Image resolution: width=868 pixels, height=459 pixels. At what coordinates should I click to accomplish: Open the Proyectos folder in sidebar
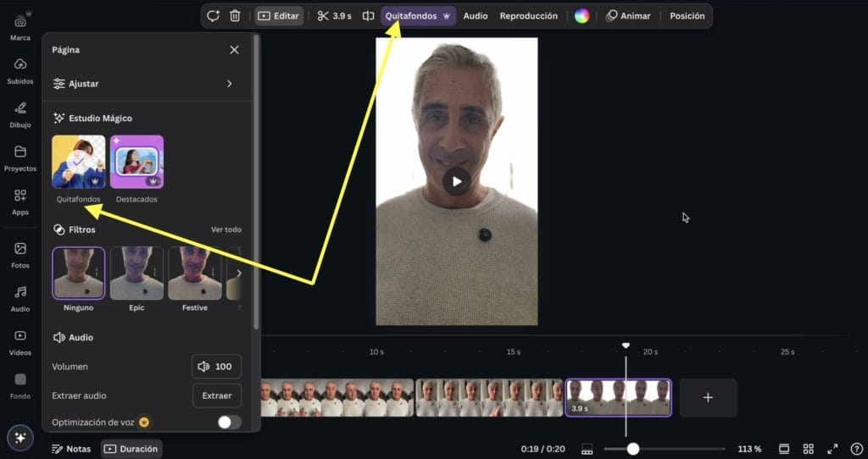[20, 157]
